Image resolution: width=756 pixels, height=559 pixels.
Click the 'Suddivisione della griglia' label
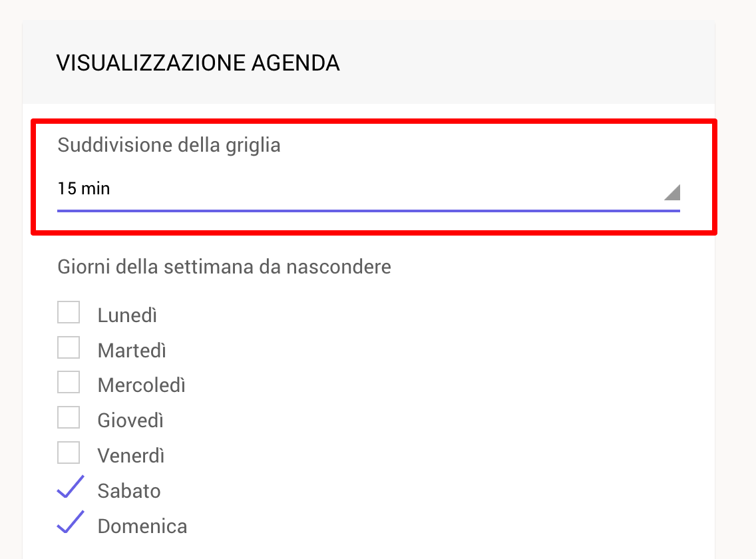(169, 145)
